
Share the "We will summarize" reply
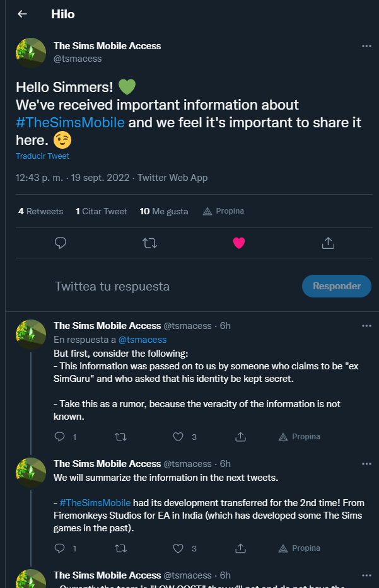click(x=240, y=548)
